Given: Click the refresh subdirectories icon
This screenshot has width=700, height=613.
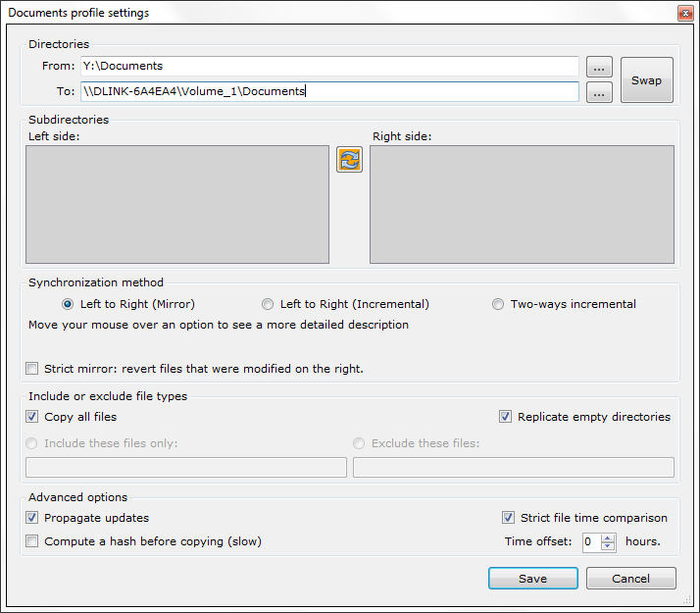Looking at the screenshot, I should click(349, 160).
